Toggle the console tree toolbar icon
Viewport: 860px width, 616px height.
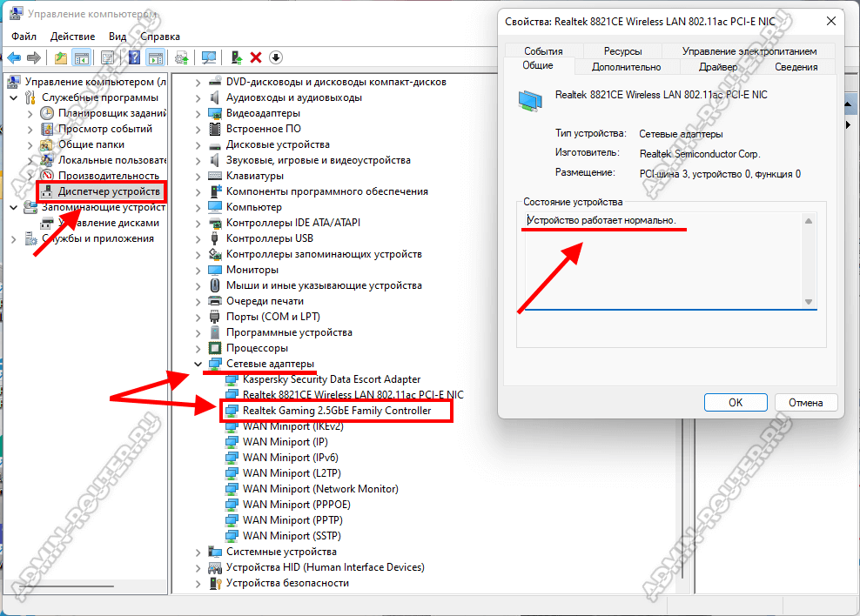(82, 57)
